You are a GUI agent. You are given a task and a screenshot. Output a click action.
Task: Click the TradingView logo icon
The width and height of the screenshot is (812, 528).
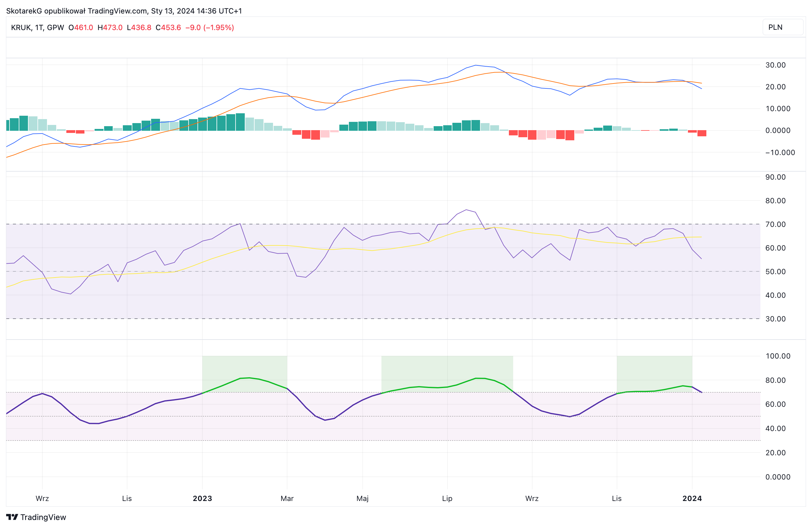tap(12, 517)
